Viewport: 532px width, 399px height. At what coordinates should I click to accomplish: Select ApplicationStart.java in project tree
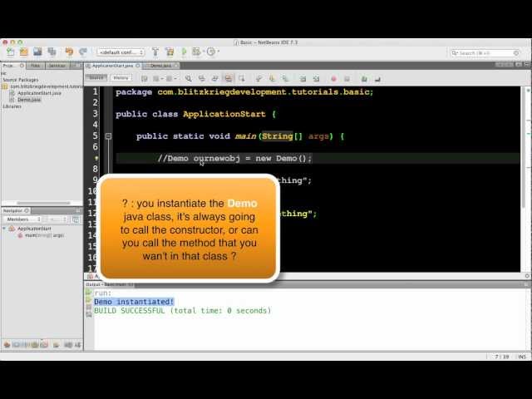click(39, 93)
